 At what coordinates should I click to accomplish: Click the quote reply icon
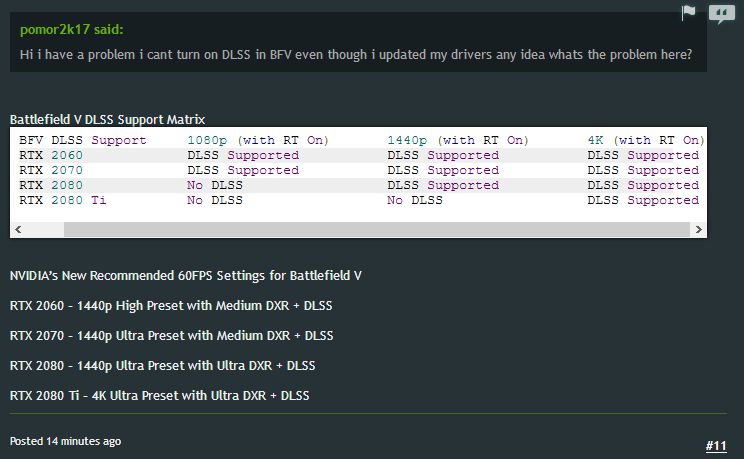click(721, 14)
